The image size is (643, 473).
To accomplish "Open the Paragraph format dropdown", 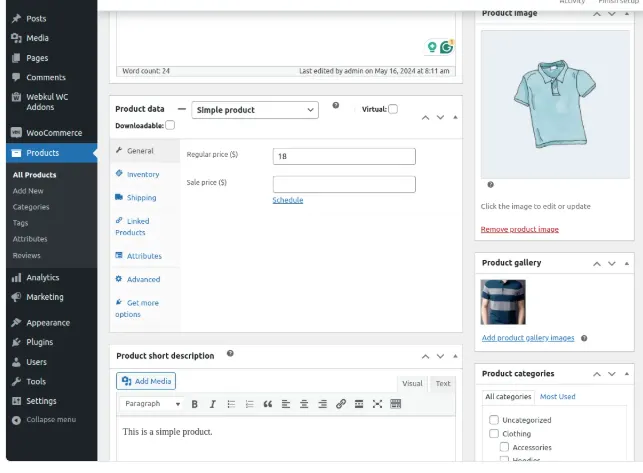I will click(152, 404).
